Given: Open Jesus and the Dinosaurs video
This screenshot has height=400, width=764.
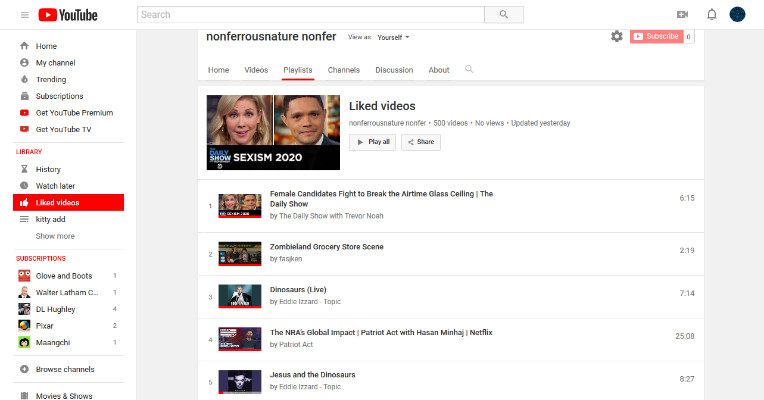Looking at the screenshot, I should (x=313, y=375).
